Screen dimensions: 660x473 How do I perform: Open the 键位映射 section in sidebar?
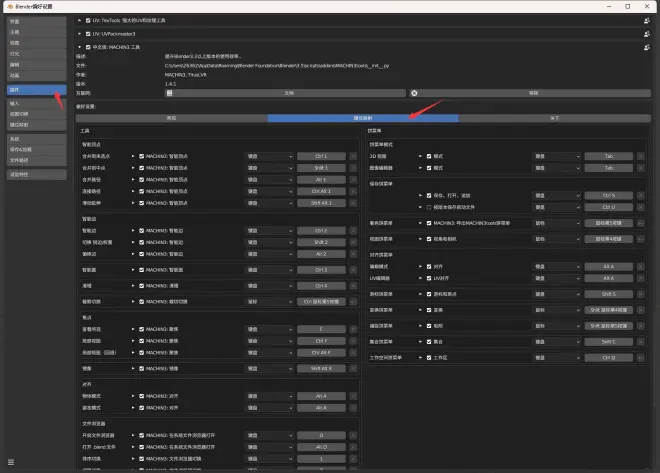37,125
